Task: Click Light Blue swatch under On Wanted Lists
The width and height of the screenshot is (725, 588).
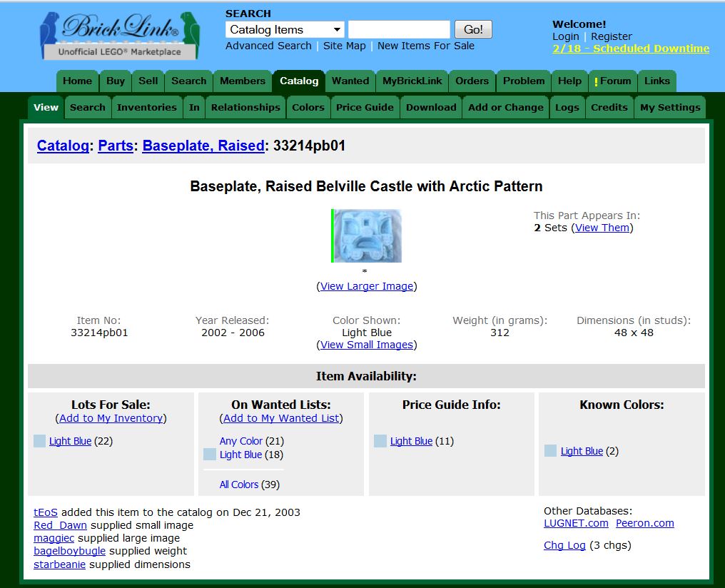Action: 210,455
